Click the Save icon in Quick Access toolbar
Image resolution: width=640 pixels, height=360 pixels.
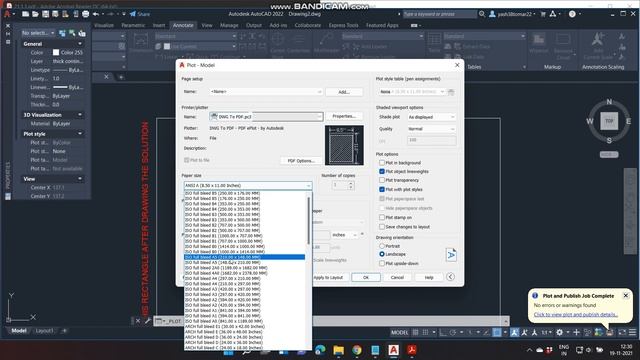[x=45, y=14]
